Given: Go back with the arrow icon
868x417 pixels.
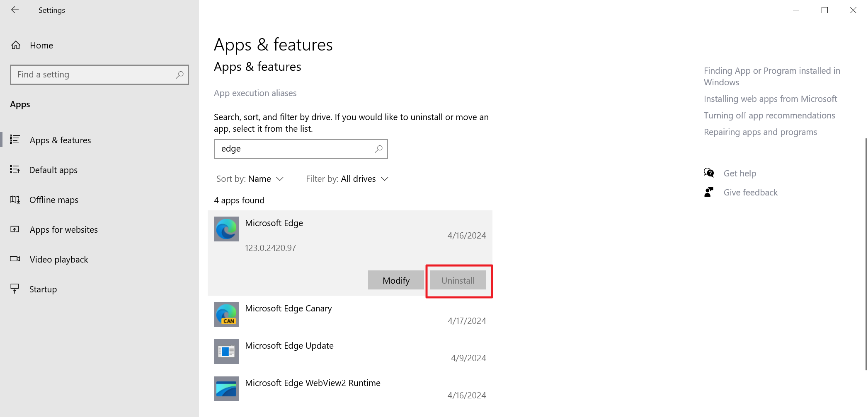Looking at the screenshot, I should click(x=15, y=10).
